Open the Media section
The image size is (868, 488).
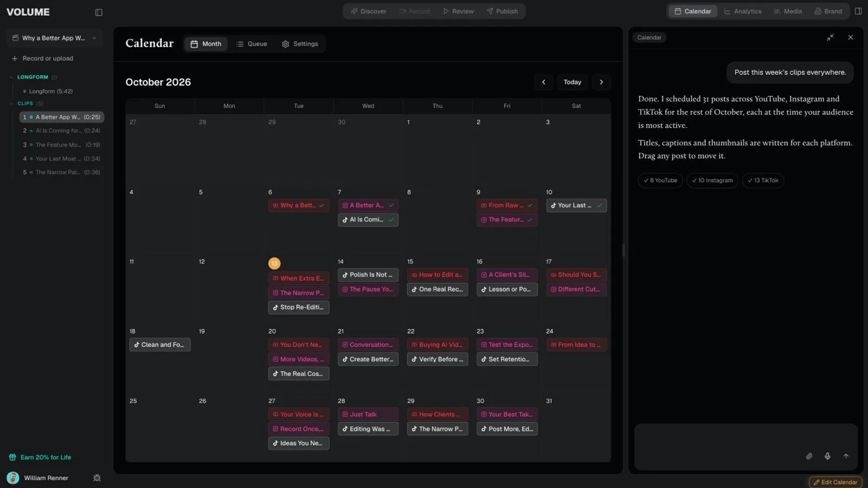click(x=788, y=11)
